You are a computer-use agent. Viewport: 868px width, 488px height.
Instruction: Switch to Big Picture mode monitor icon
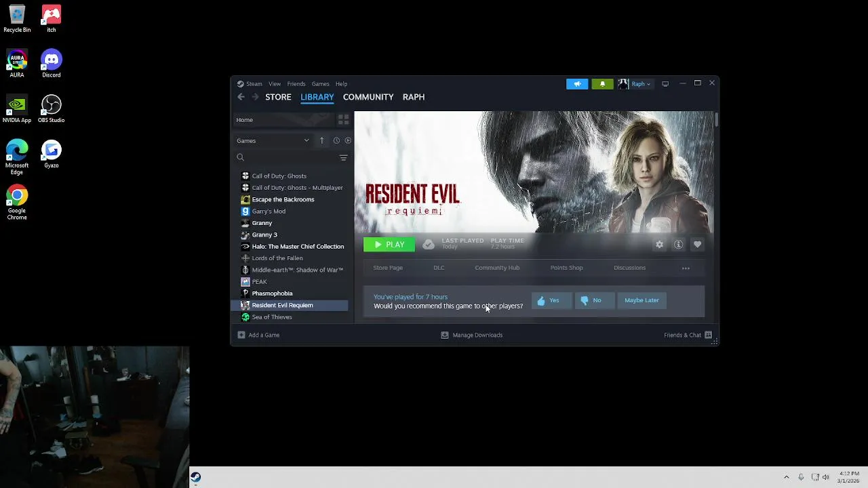tap(665, 84)
